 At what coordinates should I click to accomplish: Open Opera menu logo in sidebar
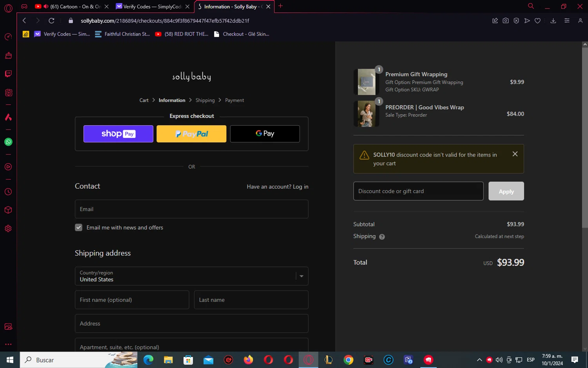click(8, 8)
